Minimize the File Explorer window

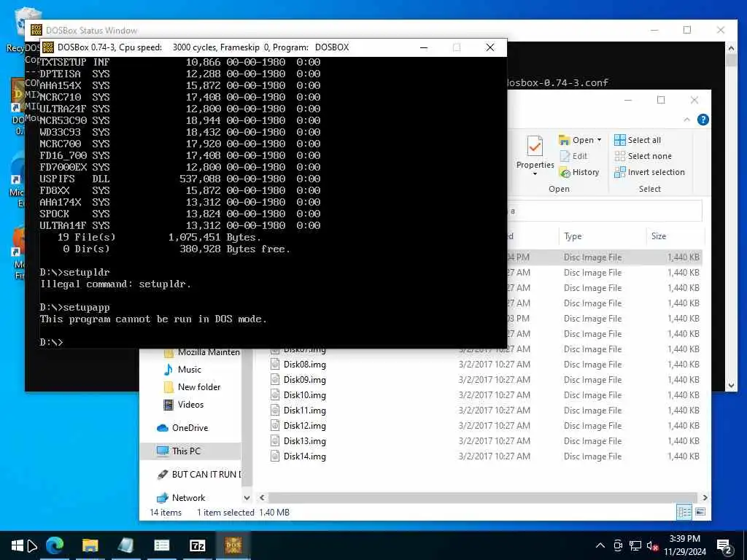pos(628,100)
